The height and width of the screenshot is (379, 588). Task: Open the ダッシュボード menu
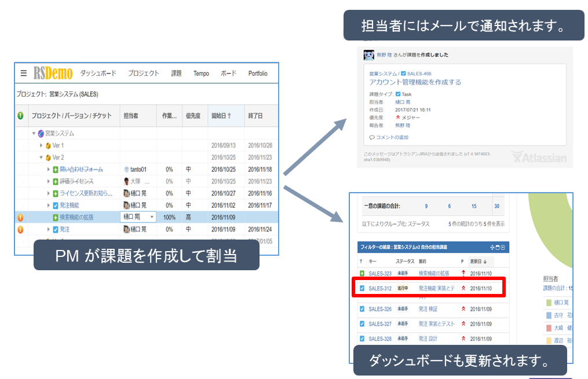coord(98,73)
